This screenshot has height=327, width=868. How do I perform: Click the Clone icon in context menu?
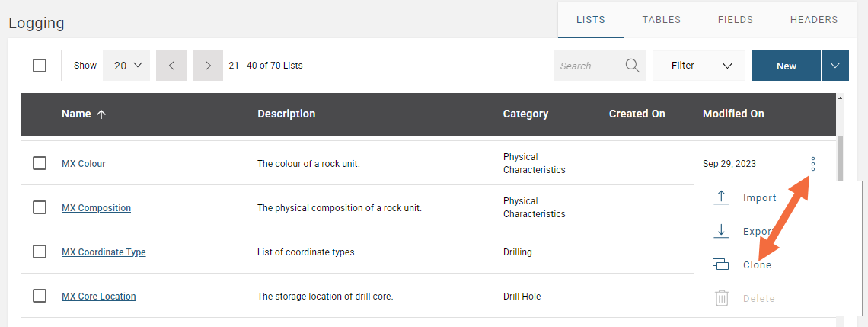point(720,264)
